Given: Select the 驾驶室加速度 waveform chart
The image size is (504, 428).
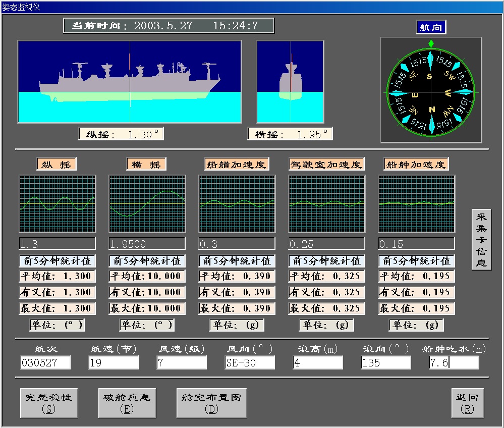Looking at the screenshot, I should click(326, 203).
